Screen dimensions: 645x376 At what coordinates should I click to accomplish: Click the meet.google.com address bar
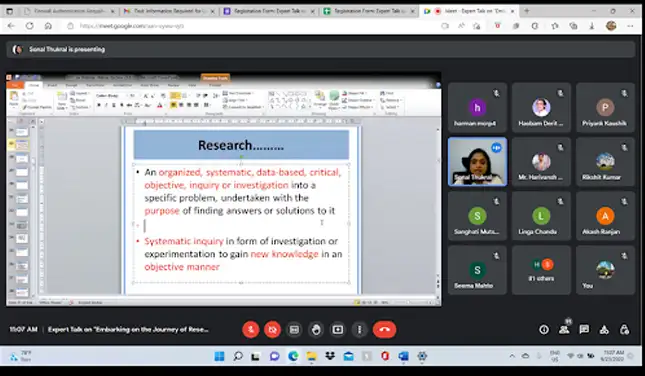coord(255,26)
